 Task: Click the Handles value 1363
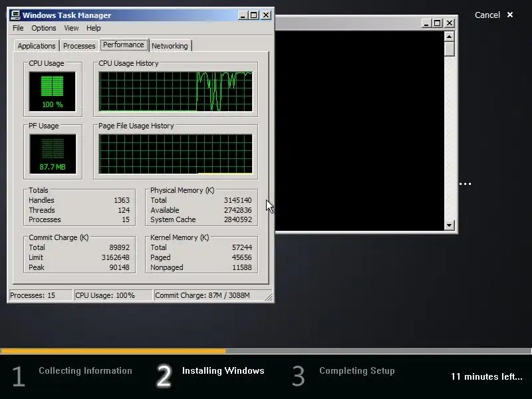[122, 200]
